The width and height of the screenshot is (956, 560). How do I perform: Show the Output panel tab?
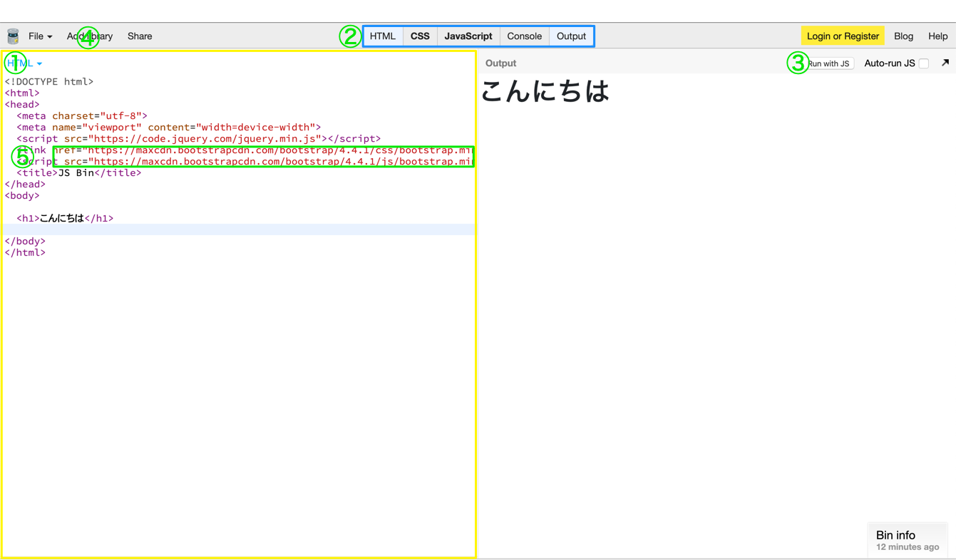click(571, 36)
